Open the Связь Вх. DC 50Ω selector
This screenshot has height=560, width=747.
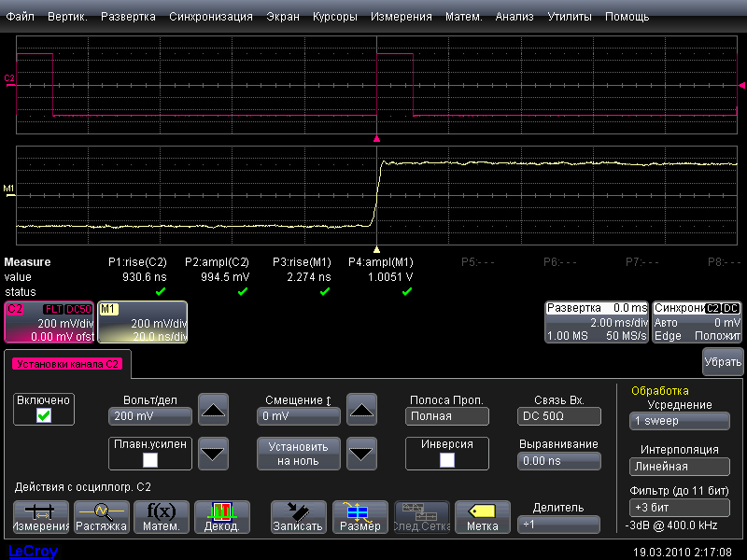pos(559,416)
